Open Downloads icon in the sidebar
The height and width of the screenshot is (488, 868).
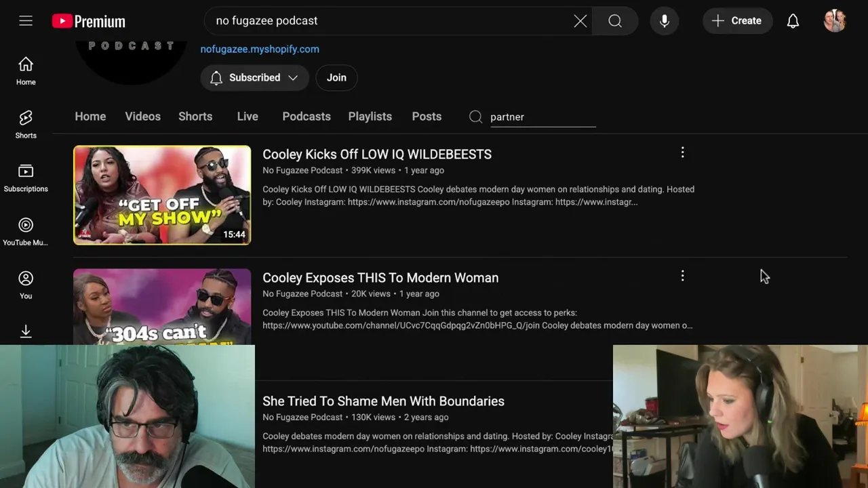click(x=26, y=331)
